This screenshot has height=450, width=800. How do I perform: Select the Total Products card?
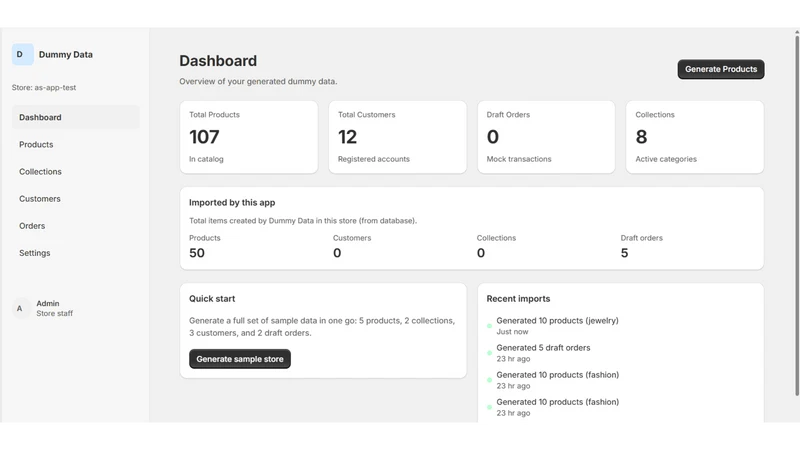tap(249, 137)
